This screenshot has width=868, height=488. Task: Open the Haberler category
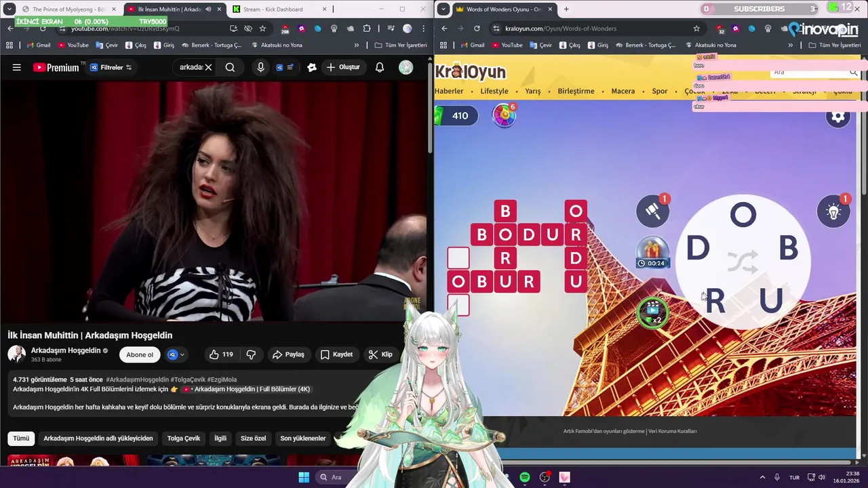click(x=449, y=91)
